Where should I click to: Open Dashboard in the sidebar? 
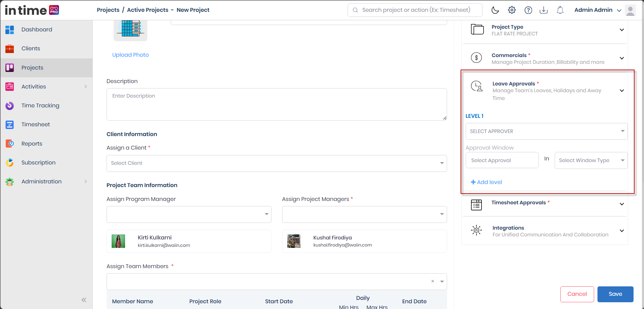46,30
